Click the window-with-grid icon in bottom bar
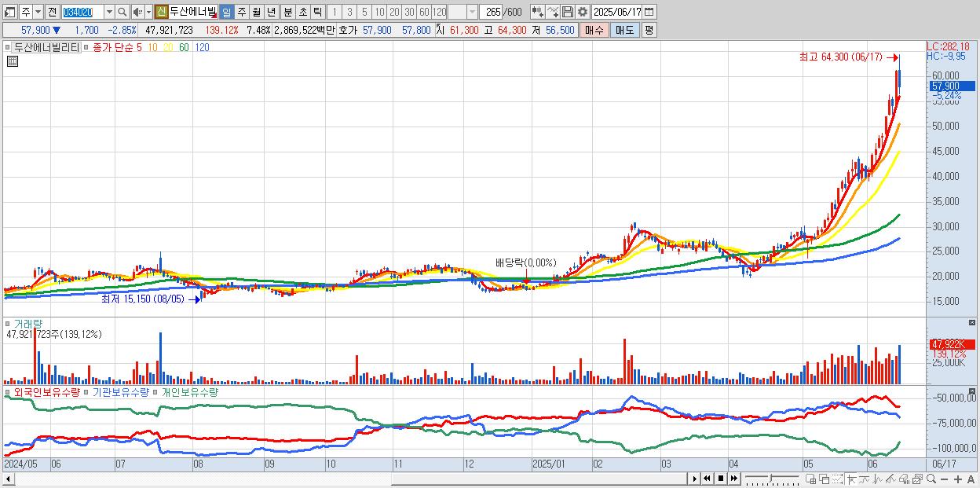Screen dimensions: 980x488 (811, 479)
